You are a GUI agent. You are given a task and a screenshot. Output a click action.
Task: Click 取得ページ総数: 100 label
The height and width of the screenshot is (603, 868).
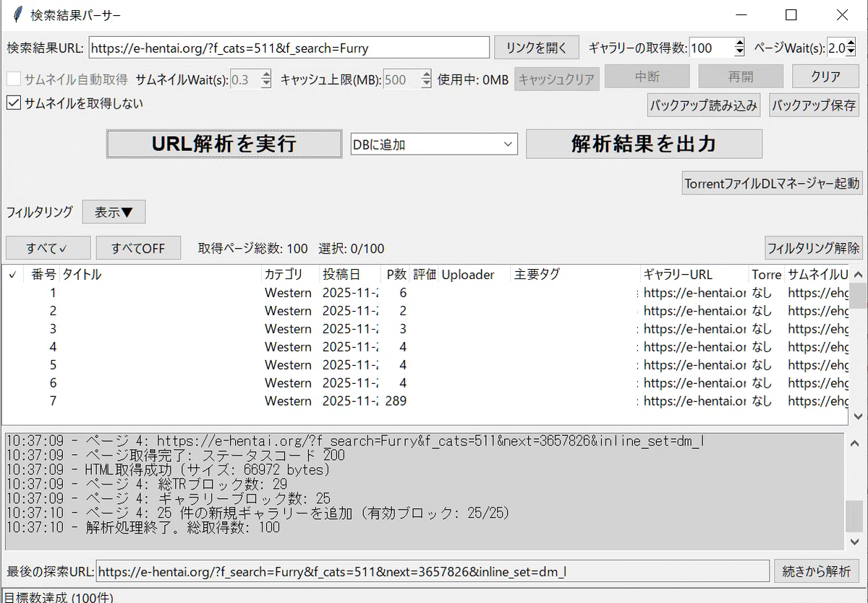pyautogui.click(x=253, y=249)
